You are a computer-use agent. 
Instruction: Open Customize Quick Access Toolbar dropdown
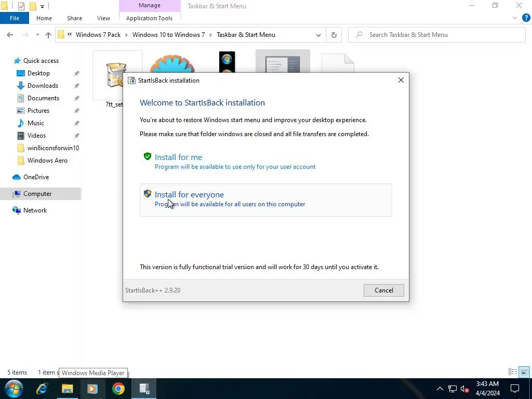(x=42, y=6)
